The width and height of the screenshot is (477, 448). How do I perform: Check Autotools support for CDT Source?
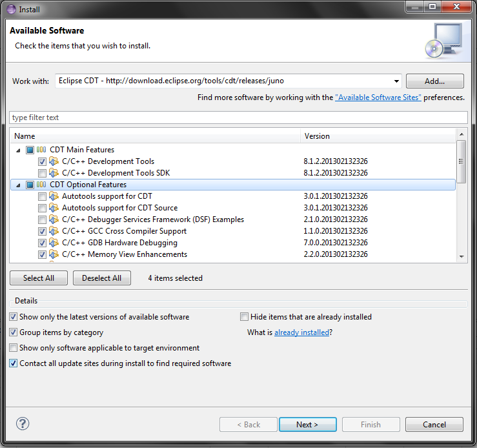click(43, 208)
